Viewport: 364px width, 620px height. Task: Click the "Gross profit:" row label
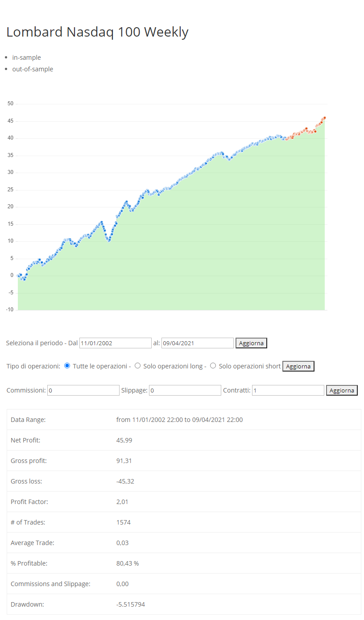click(x=29, y=461)
